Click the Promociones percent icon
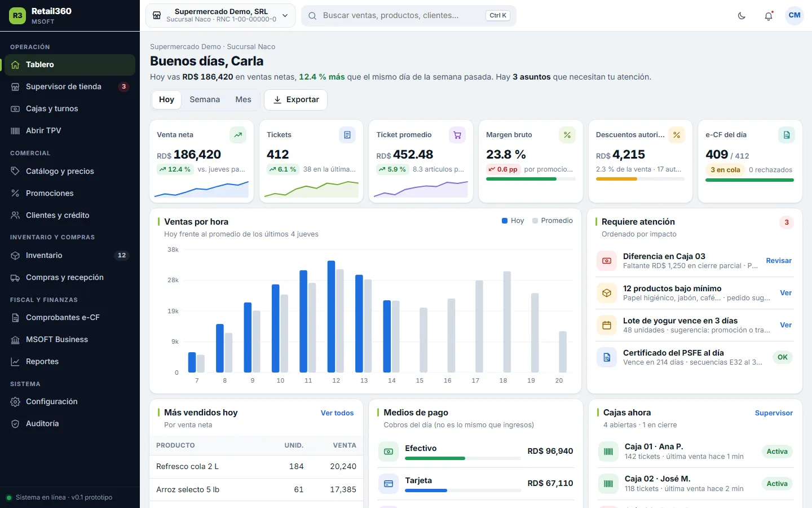 click(x=15, y=194)
